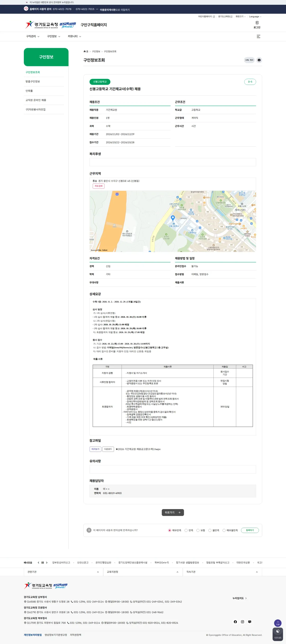This screenshot has height=644, width=286.
Task: Choose the 보통 rating option
Action: click(x=198, y=530)
